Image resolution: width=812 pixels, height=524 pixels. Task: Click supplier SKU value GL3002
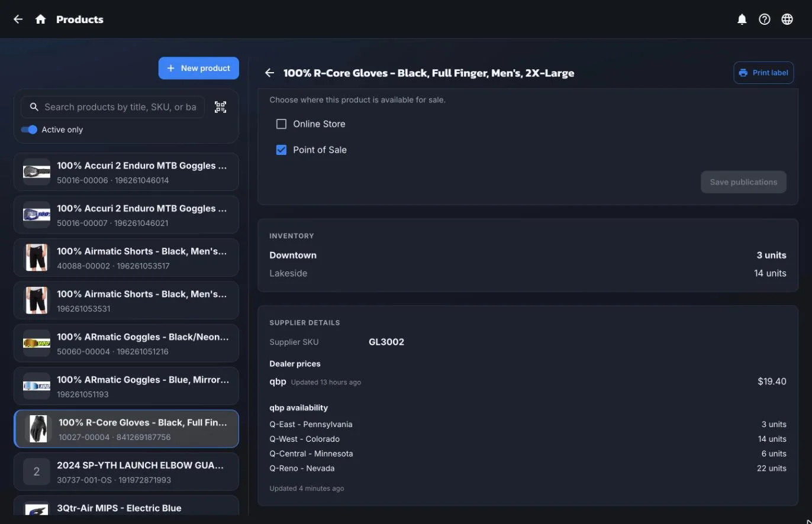point(386,342)
